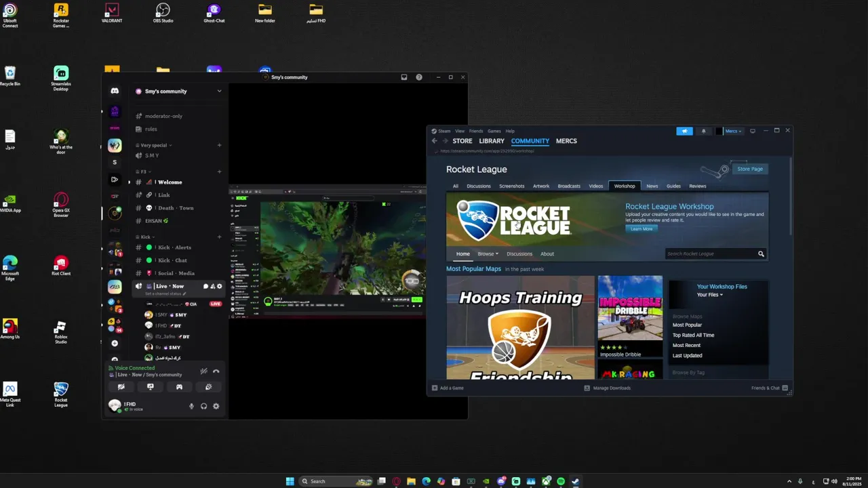This screenshot has height=488, width=868.
Task: Open the Guides tab for Rocket League
Action: pos(673,186)
